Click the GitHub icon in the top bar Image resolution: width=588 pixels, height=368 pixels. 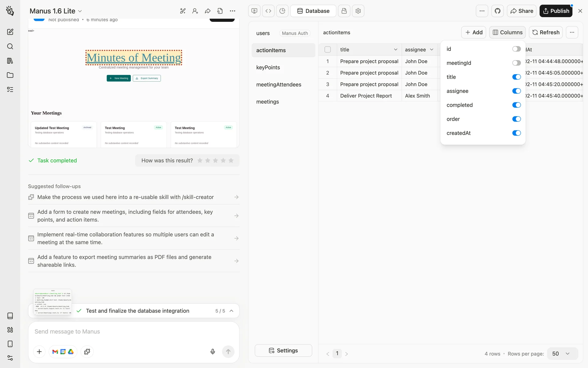497,11
